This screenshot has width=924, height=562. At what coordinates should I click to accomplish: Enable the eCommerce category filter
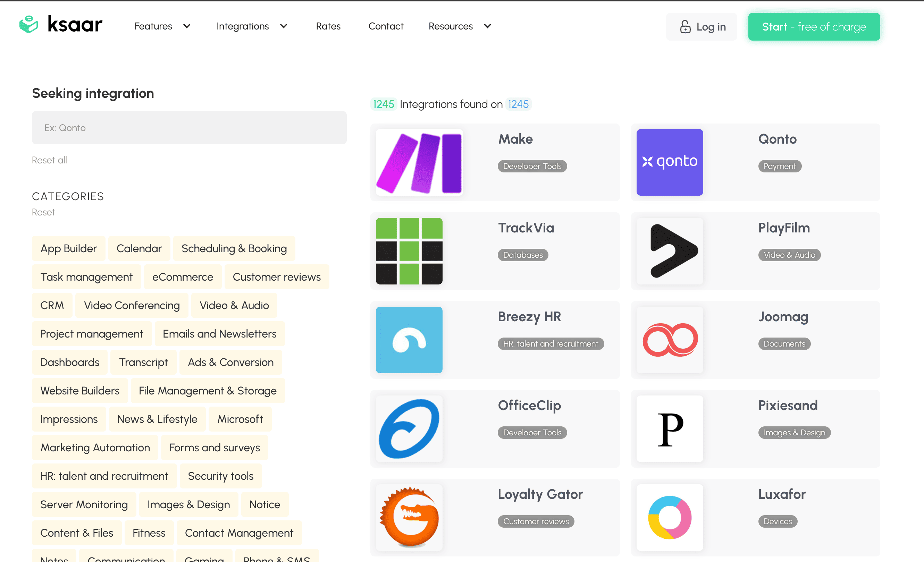coord(183,276)
